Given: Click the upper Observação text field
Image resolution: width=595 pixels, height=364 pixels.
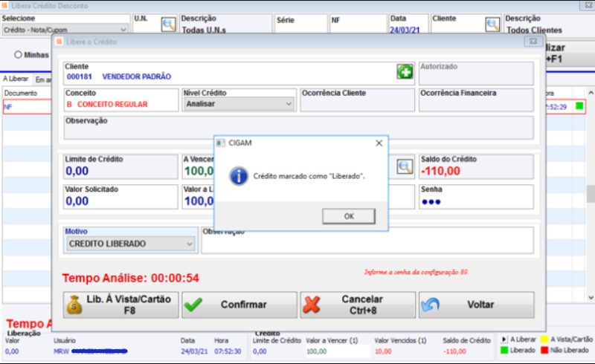Looking at the screenshot, I should [299, 129].
